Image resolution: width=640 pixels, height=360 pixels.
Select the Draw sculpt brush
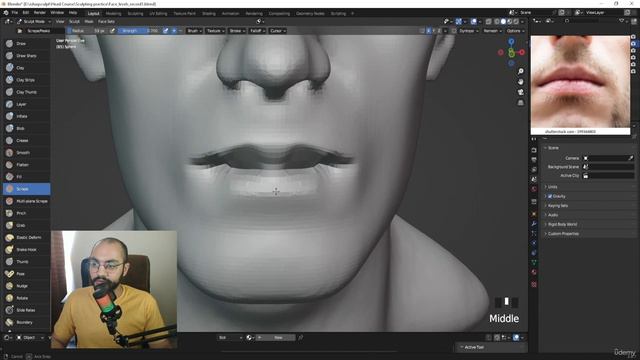(x=27, y=43)
